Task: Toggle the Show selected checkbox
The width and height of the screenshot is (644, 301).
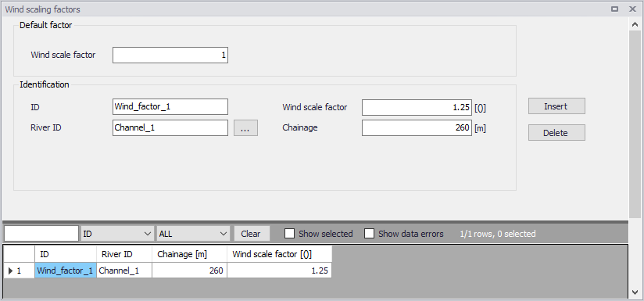Action: pyautogui.click(x=289, y=234)
